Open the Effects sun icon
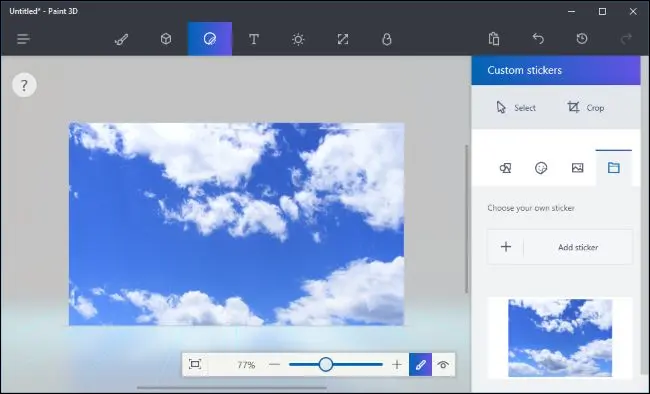This screenshot has height=394, width=650. (298, 39)
